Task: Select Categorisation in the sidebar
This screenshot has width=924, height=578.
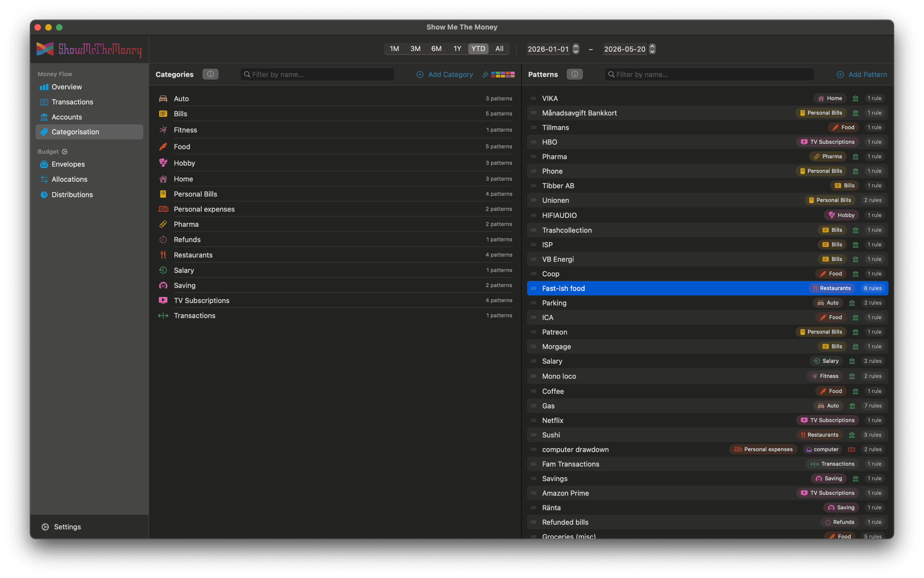Action: [x=89, y=132]
